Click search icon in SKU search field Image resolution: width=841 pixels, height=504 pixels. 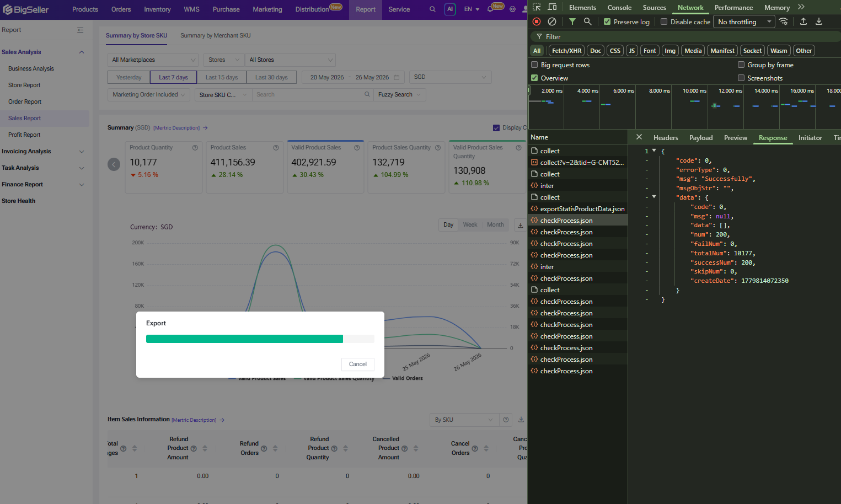pyautogui.click(x=367, y=94)
